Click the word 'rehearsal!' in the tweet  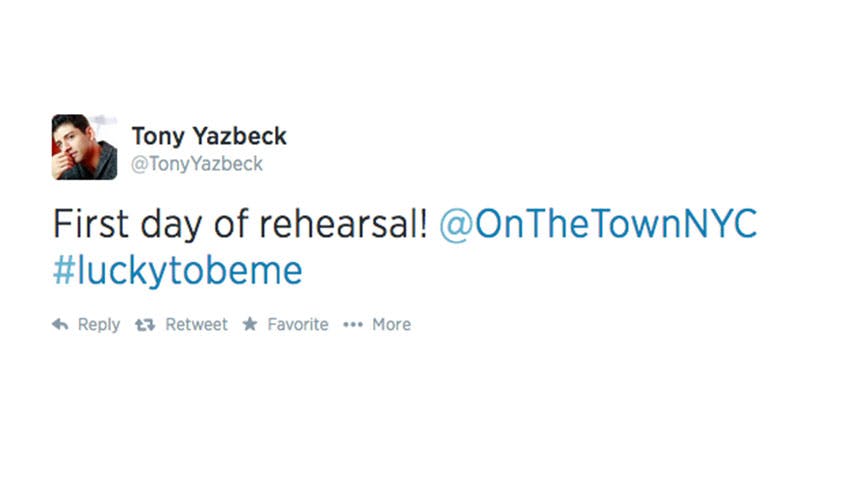coord(345,225)
